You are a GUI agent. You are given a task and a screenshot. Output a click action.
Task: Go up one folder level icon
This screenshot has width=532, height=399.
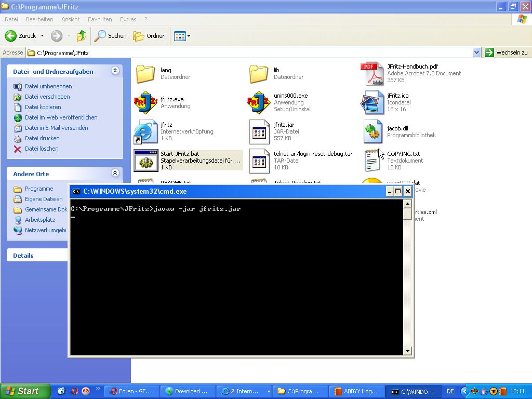82,36
